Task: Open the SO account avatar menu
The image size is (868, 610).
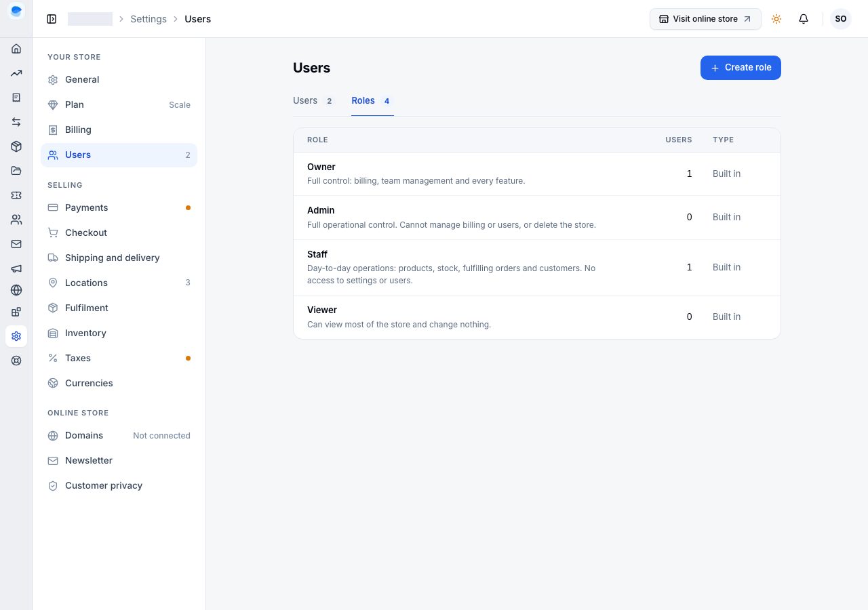Action: pyautogui.click(x=841, y=19)
